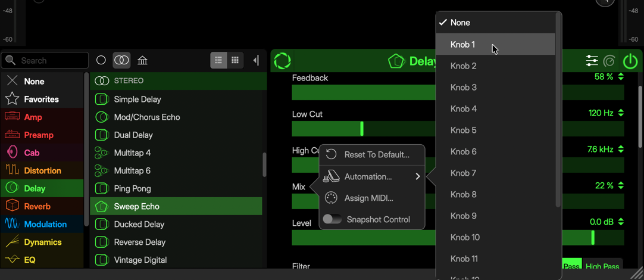
Task: Click the Favorites star icon
Action: (x=12, y=99)
